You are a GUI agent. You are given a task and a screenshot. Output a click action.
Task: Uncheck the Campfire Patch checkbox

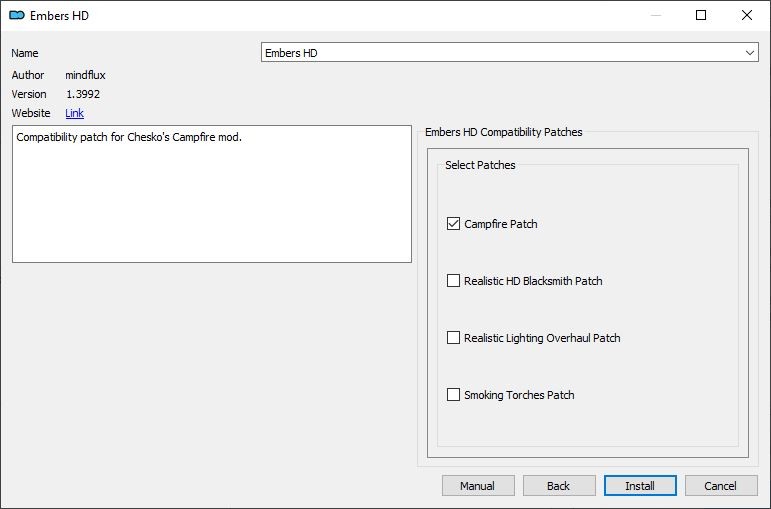[453, 224]
